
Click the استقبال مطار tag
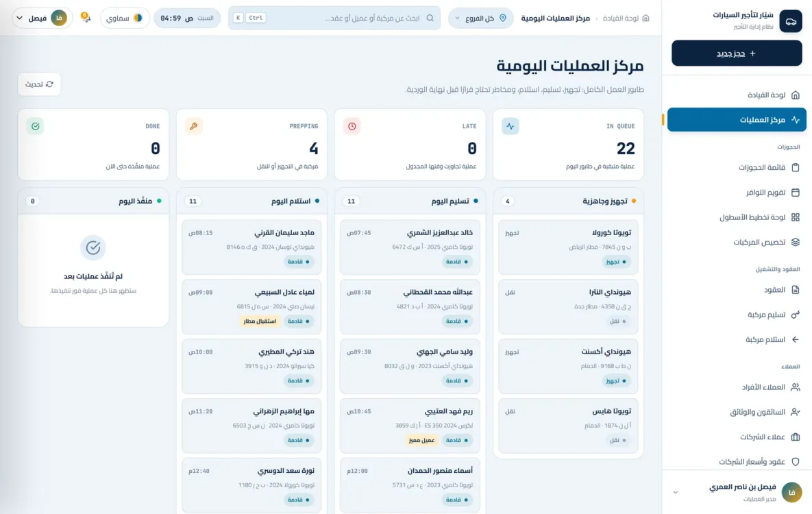[260, 321]
